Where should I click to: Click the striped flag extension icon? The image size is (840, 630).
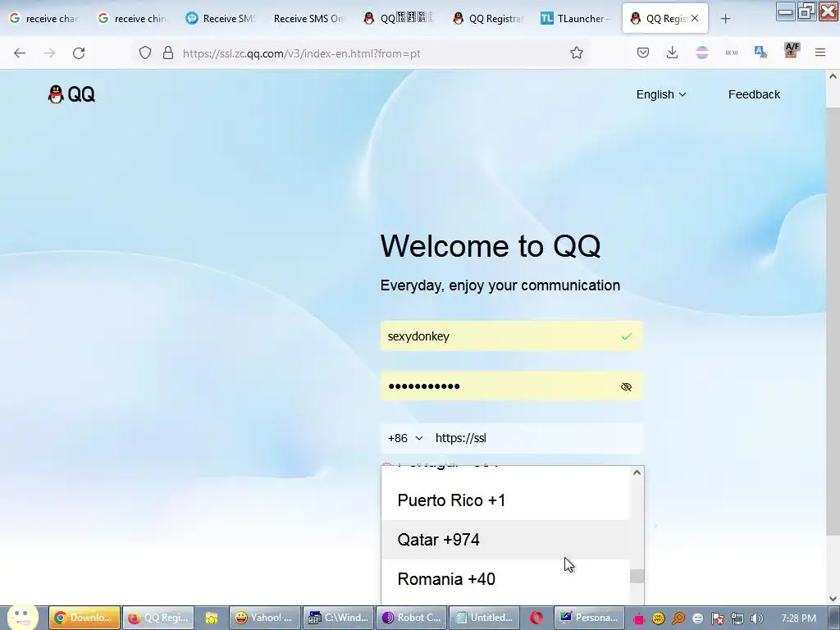point(702,53)
